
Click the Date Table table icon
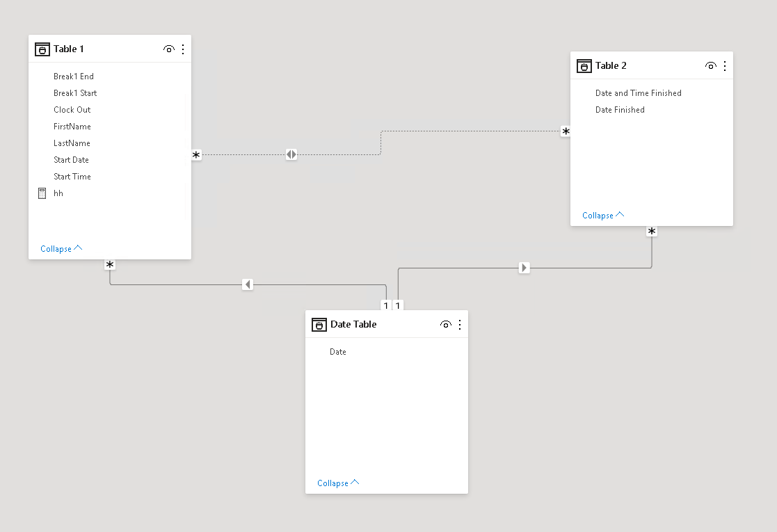319,325
